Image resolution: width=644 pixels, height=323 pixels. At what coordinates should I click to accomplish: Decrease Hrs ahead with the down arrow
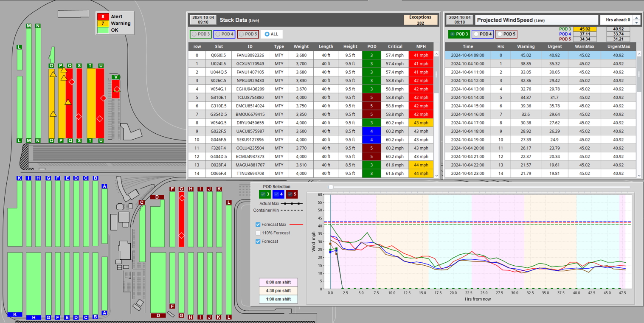(x=636, y=22)
